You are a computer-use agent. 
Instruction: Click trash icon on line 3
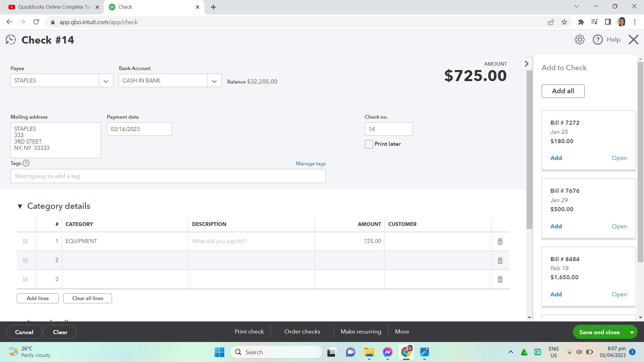(x=500, y=279)
